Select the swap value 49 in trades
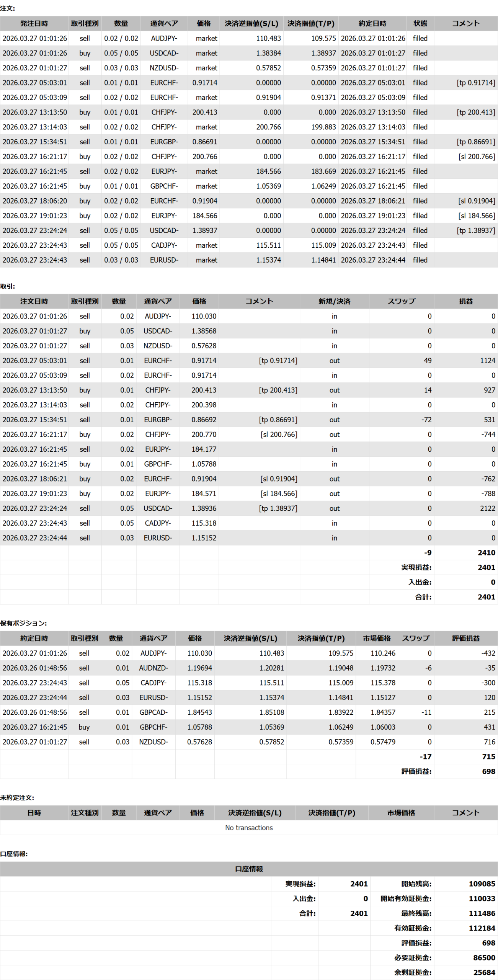This screenshot has height=980, width=498. 427,361
